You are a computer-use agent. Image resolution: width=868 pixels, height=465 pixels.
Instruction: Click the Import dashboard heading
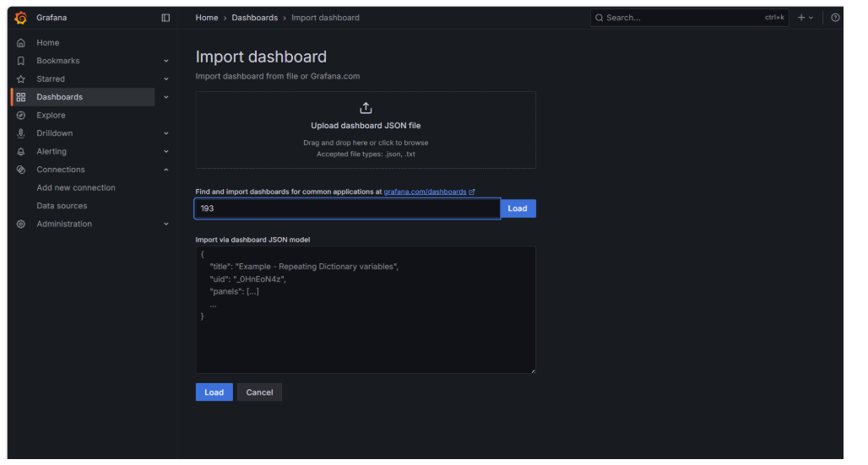[261, 57]
